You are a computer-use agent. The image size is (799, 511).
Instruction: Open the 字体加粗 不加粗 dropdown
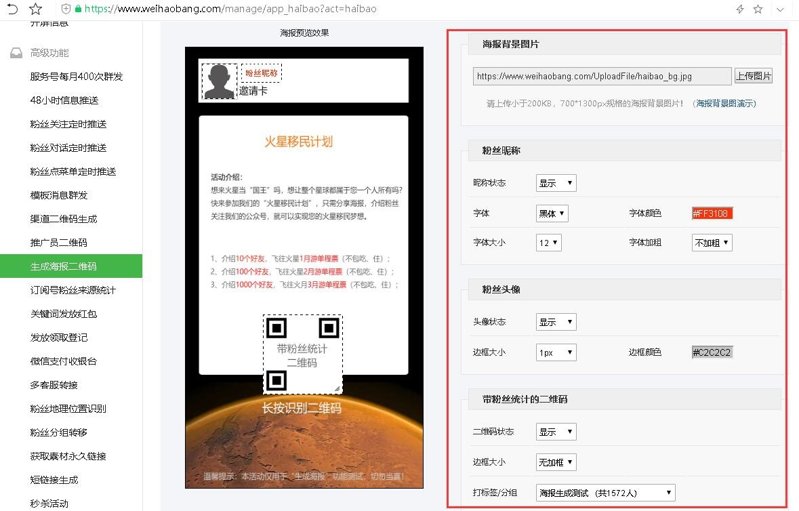(x=712, y=243)
